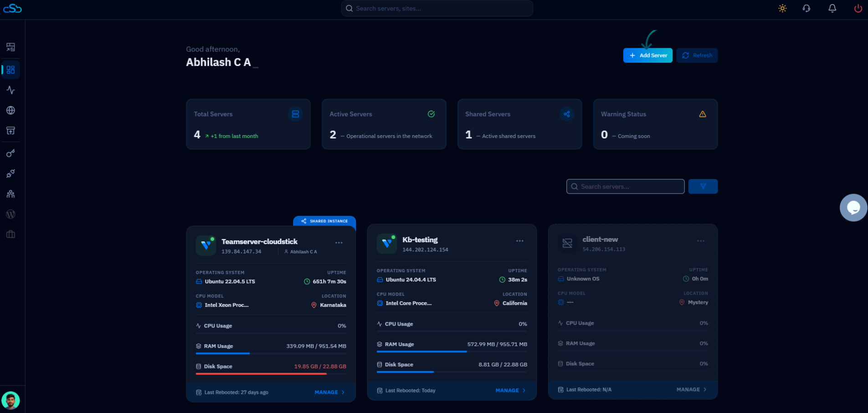This screenshot has width=868, height=413.
Task: Click 19.85 GB / 22.88 GB disk value
Action: (320, 366)
